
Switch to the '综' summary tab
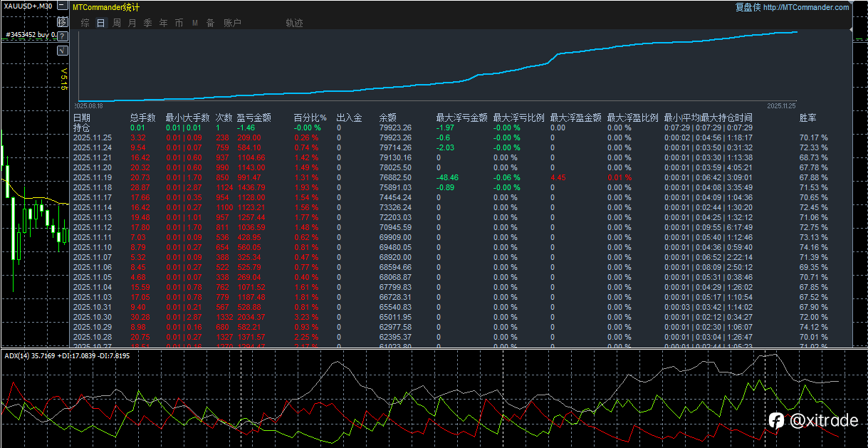point(85,23)
